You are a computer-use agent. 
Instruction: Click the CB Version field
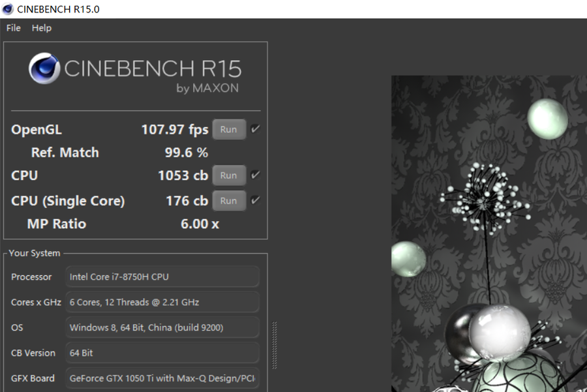pos(162,353)
